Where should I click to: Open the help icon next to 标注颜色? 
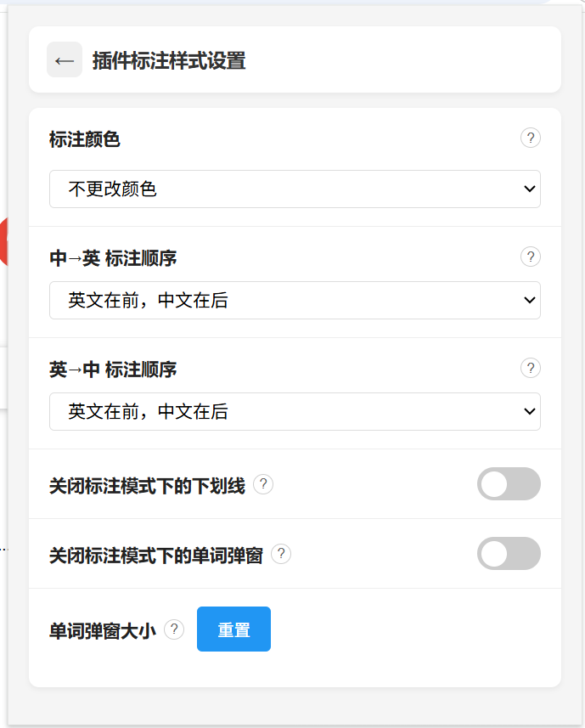[x=531, y=137]
